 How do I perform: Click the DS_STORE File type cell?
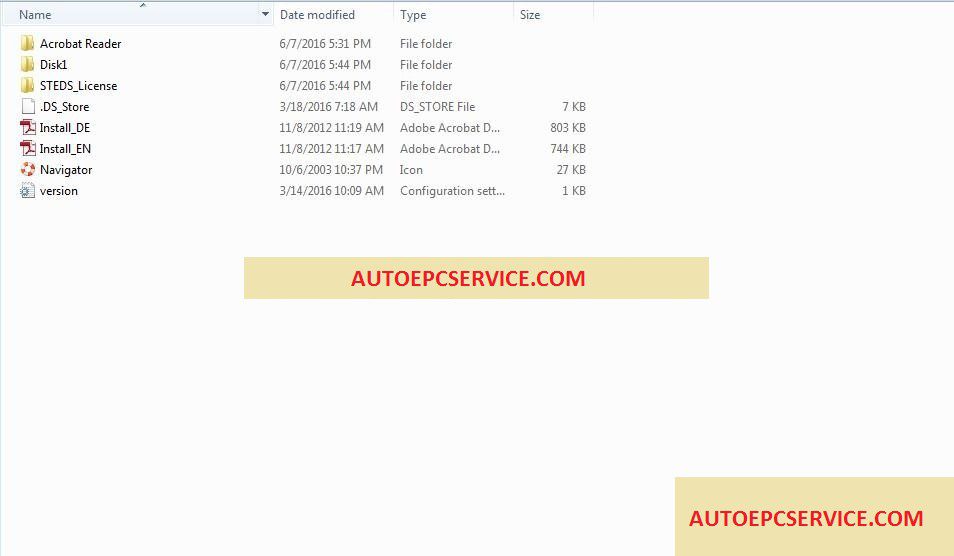(437, 106)
